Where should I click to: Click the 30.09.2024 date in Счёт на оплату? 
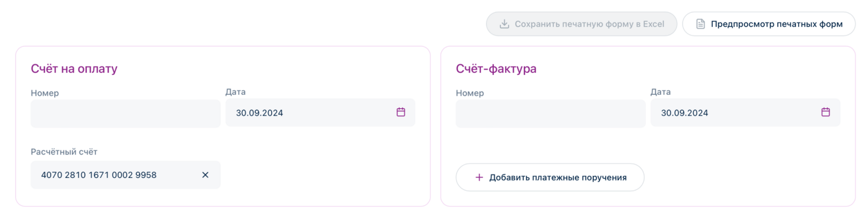[x=259, y=113]
